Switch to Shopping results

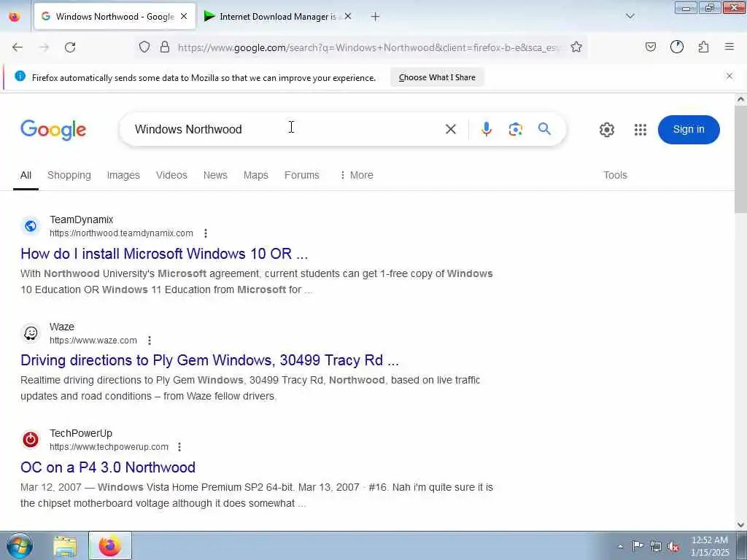tap(69, 175)
